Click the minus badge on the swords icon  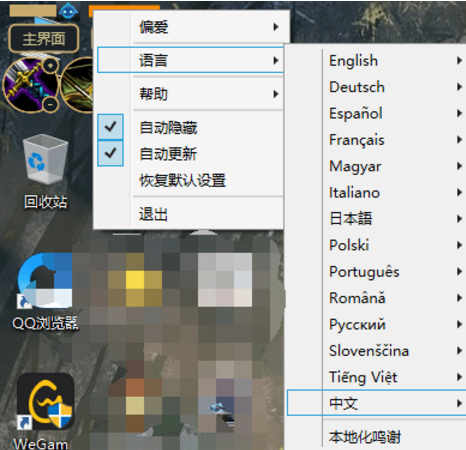tap(50, 105)
